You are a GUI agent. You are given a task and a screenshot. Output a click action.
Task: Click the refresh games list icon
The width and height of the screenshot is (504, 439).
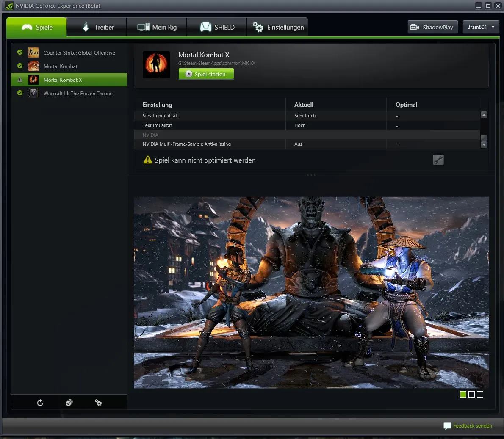point(40,403)
